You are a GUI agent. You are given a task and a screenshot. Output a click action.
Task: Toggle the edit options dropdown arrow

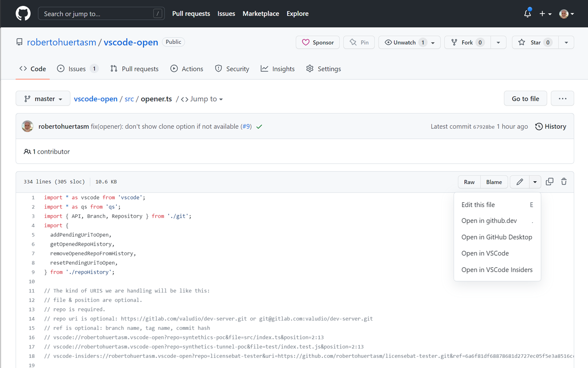535,182
